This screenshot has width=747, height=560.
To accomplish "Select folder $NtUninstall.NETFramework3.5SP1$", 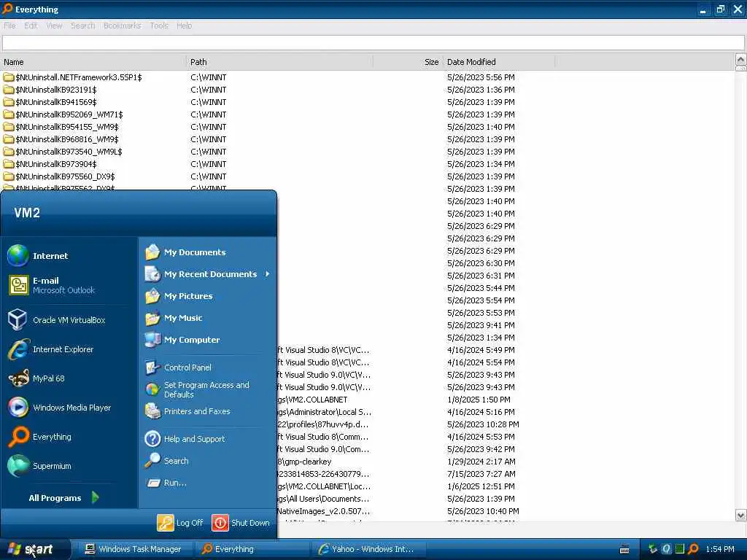I will (79, 77).
